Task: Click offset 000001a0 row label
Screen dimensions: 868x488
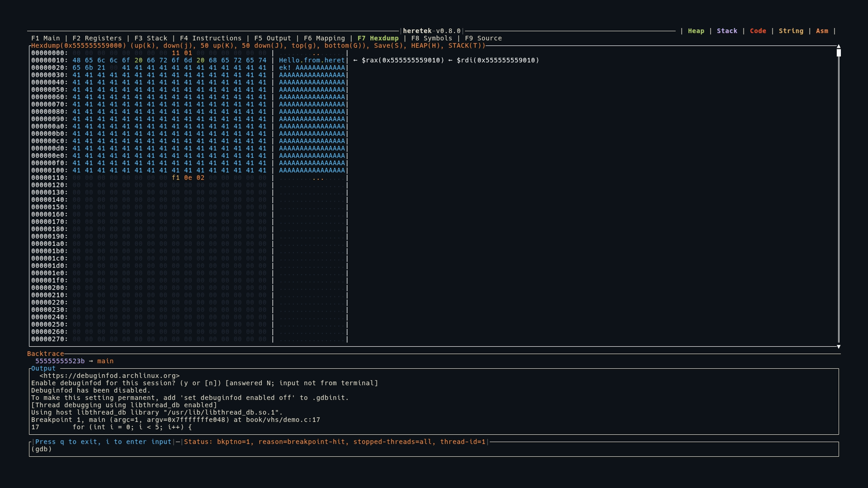Action: click(49, 244)
